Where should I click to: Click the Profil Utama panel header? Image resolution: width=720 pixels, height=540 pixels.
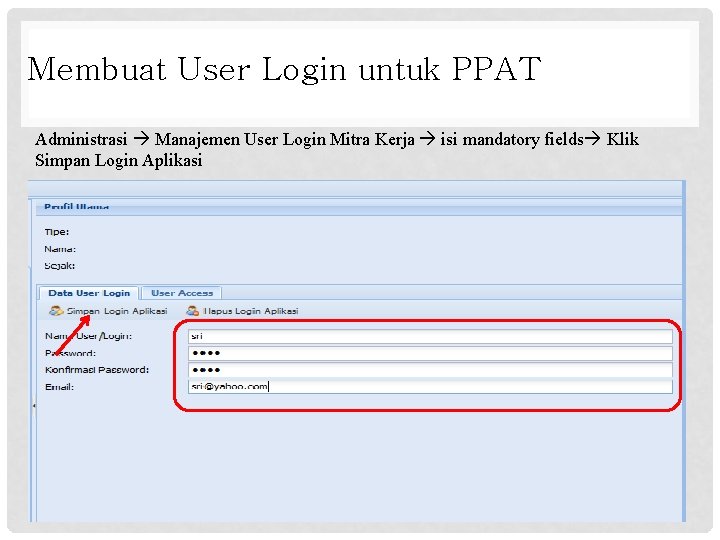[x=358, y=207]
